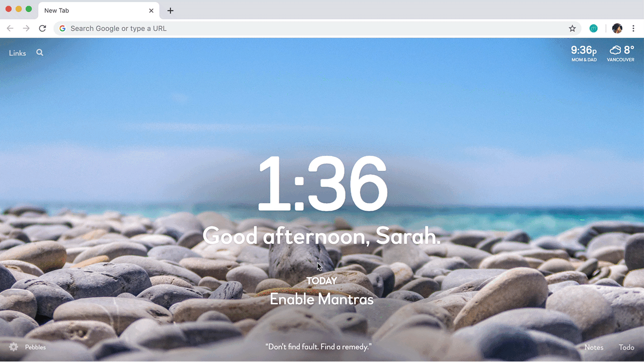Go back in browser history
This screenshot has width=644, height=362.
pos(10,29)
